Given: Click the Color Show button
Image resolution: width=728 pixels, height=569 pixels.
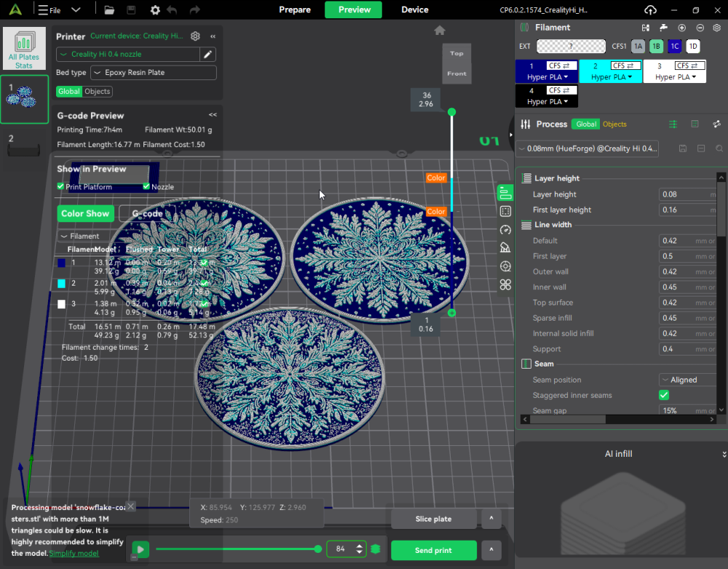Looking at the screenshot, I should coord(85,213).
